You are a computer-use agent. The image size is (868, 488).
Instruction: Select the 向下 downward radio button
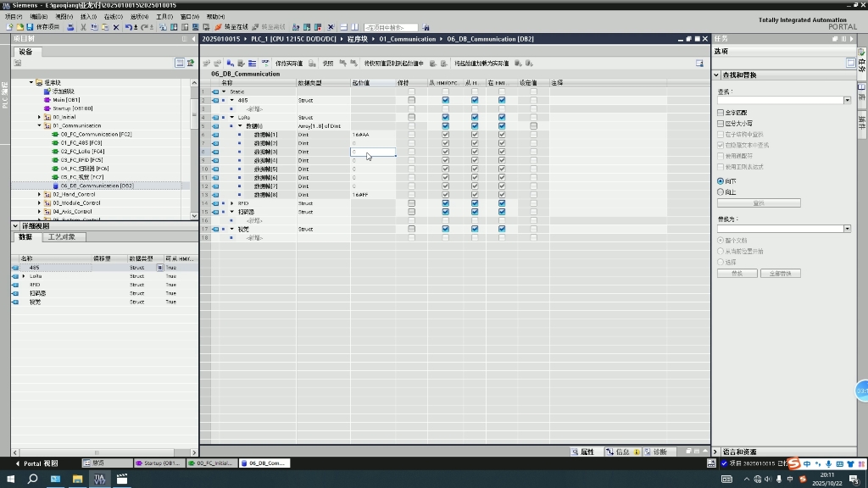point(721,181)
